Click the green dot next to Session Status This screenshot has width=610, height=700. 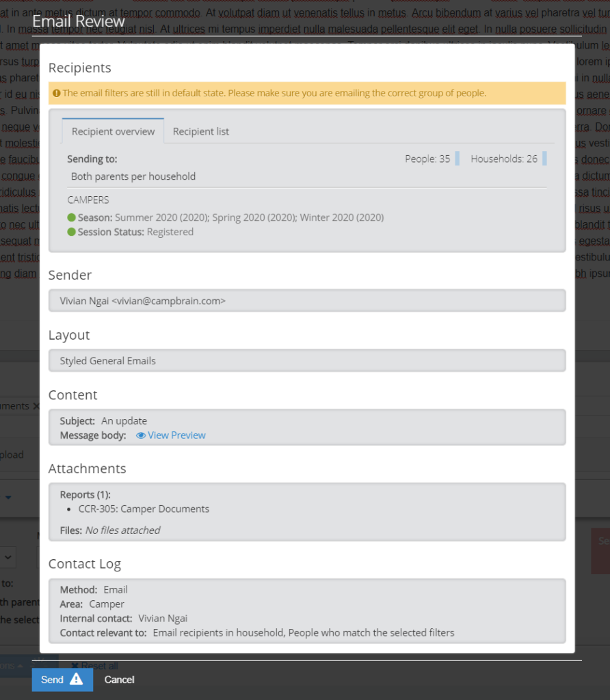[x=71, y=232]
